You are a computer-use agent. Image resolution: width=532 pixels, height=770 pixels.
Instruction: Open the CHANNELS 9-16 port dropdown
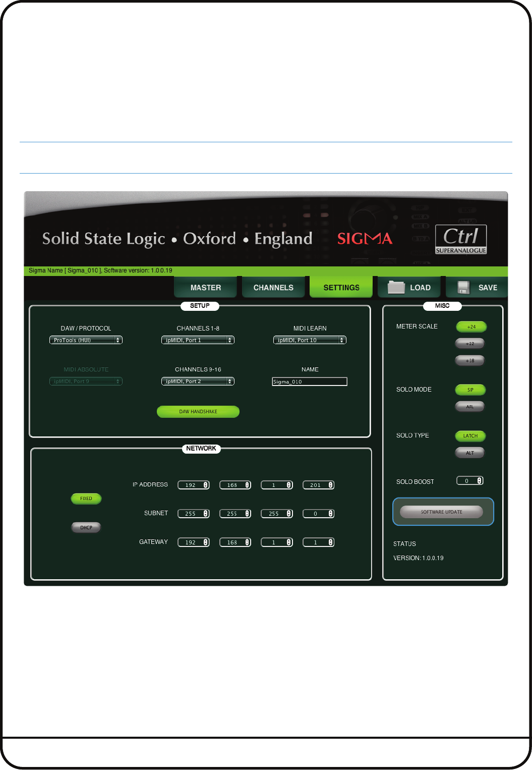coord(198,381)
